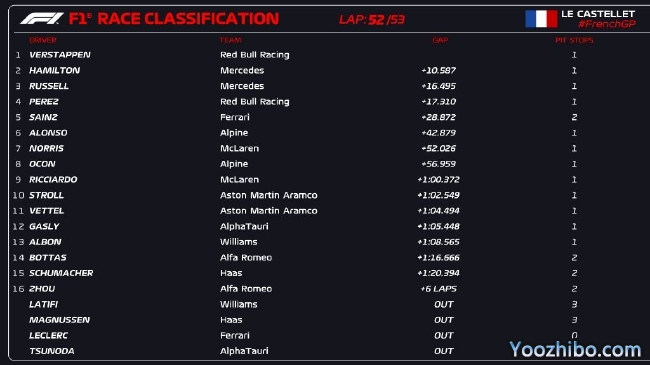Click the TEAM column header
The width and height of the screenshot is (650, 365).
click(x=230, y=40)
